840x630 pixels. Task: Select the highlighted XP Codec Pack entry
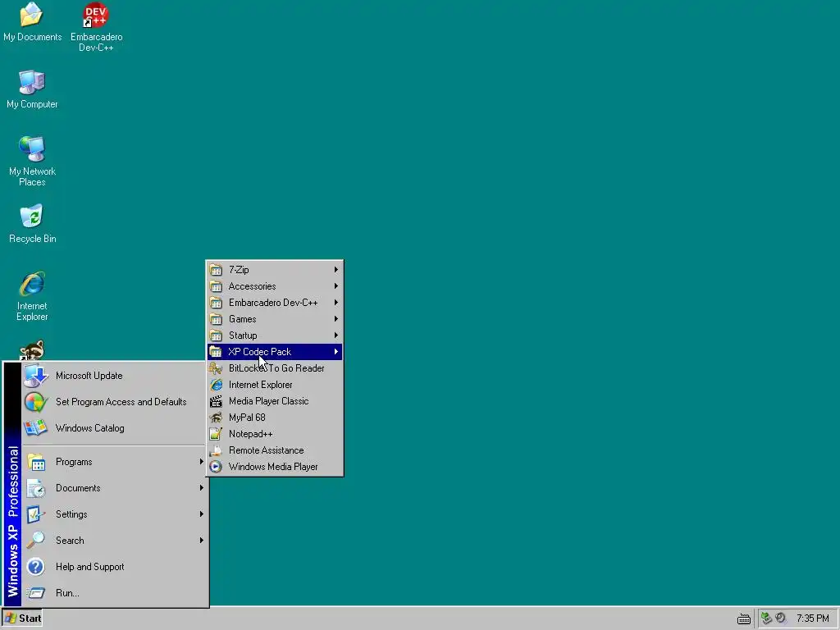pos(274,352)
